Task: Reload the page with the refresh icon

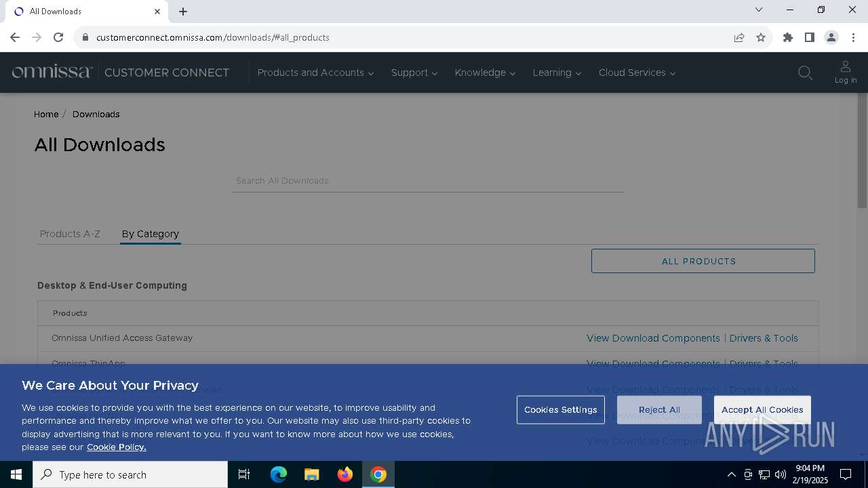Action: point(58,37)
